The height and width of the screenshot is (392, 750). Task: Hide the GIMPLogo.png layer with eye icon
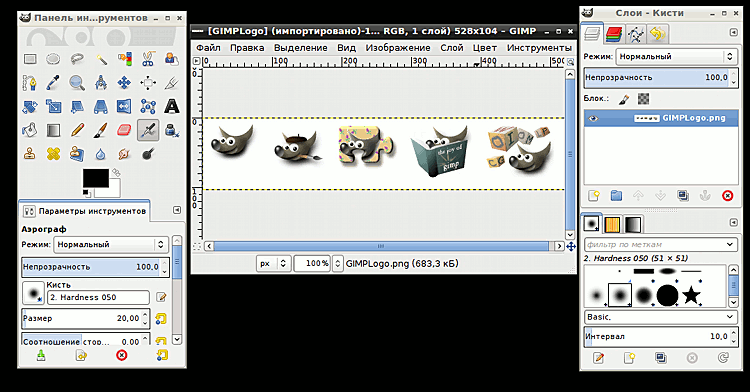point(593,119)
